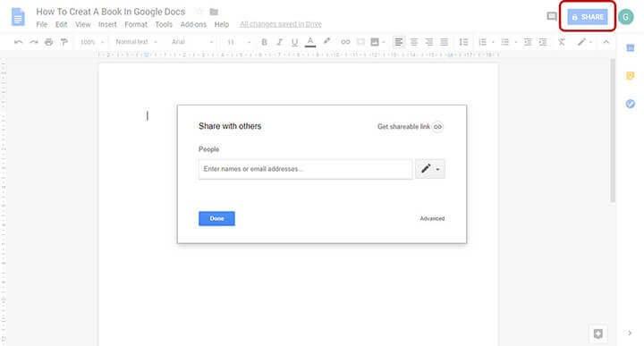Click Decrease indent icon
The width and height of the screenshot is (644, 346).
pyautogui.click(x=528, y=42)
